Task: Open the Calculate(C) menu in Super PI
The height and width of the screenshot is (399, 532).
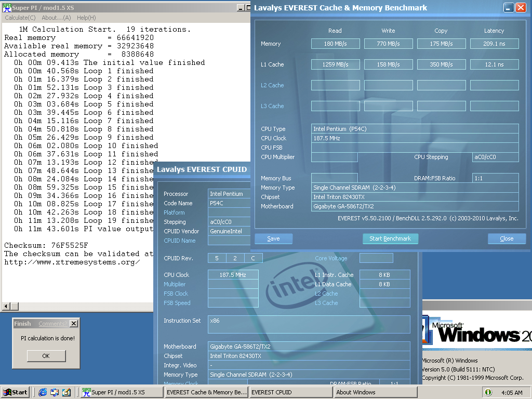Action: 20,18
